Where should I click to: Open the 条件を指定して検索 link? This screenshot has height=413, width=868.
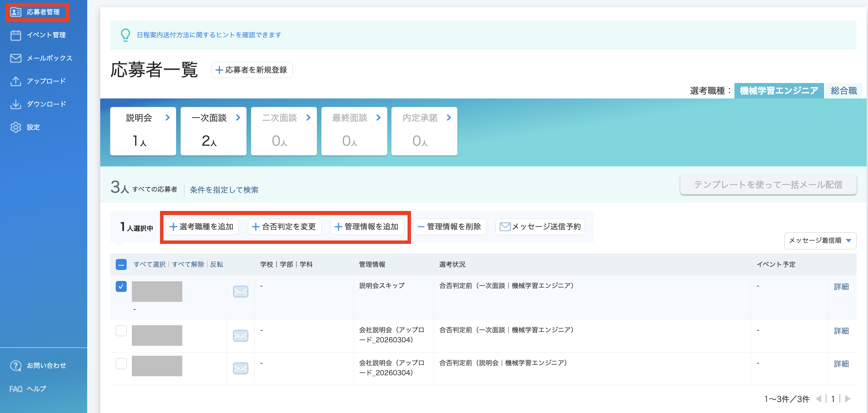pyautogui.click(x=224, y=190)
